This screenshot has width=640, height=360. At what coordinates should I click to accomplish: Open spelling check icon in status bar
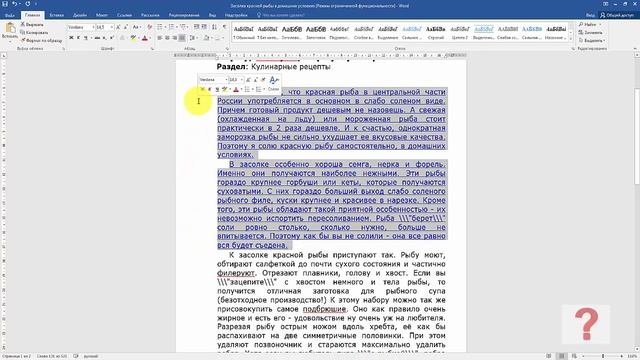click(76, 356)
